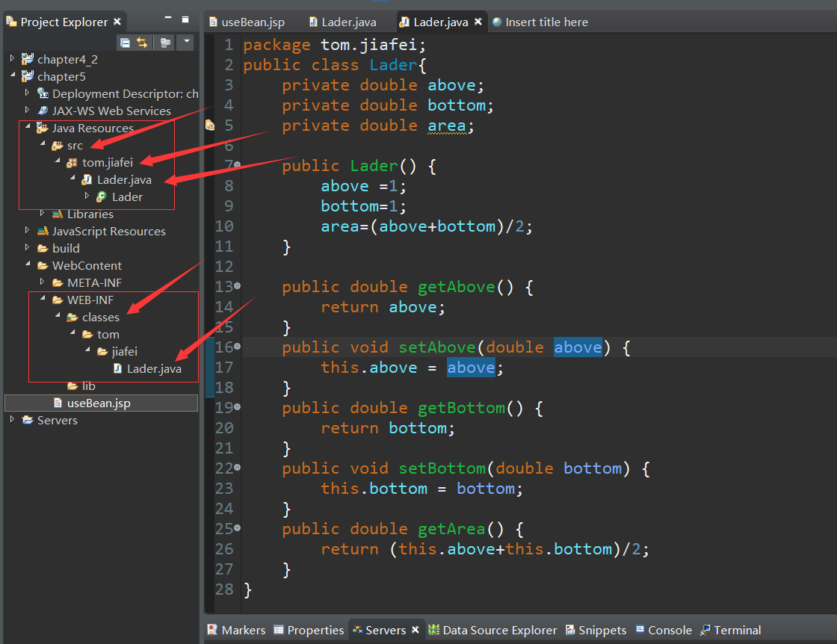Minimize the Project Explorer panel
The width and height of the screenshot is (837, 644).
168,19
